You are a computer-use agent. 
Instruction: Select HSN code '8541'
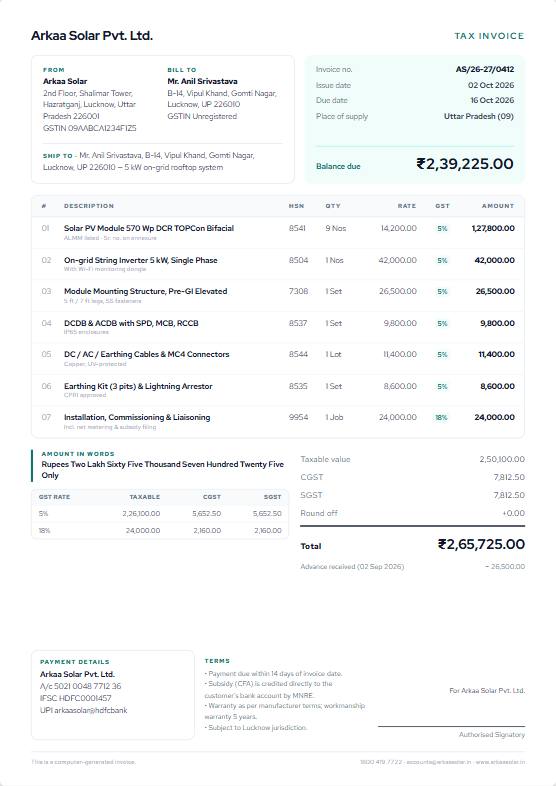click(x=297, y=228)
